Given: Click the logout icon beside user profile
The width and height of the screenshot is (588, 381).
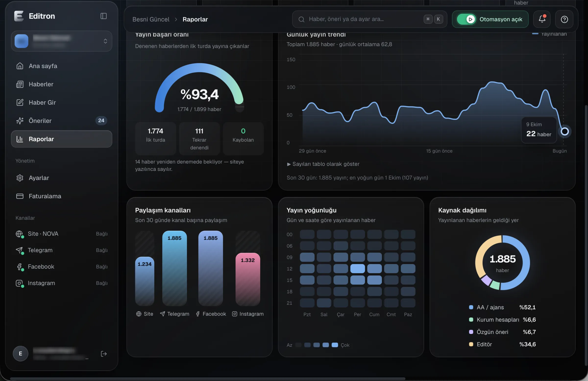Looking at the screenshot, I should [104, 354].
